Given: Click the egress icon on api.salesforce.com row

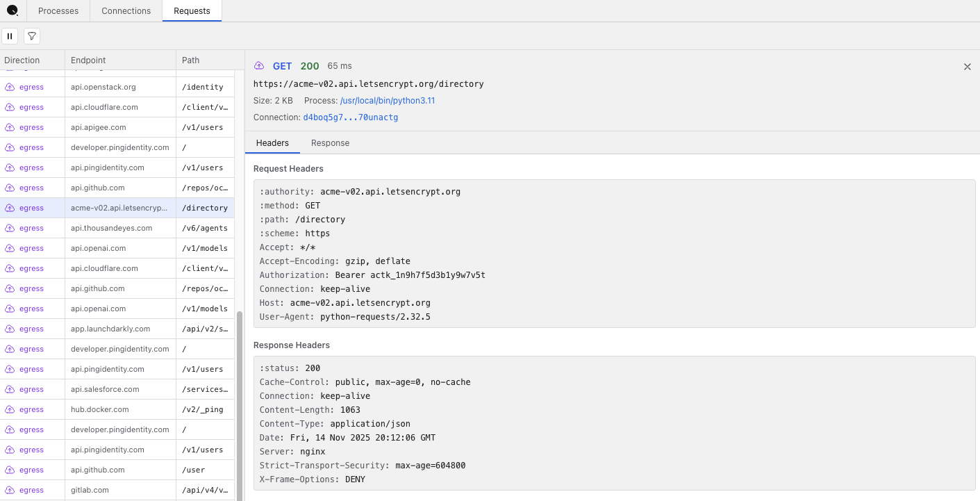Looking at the screenshot, I should tap(10, 390).
